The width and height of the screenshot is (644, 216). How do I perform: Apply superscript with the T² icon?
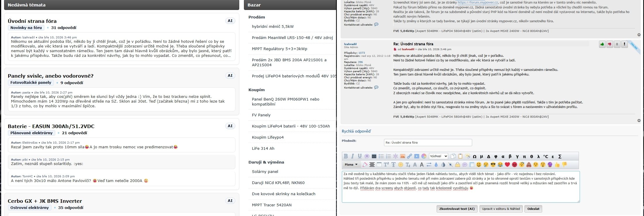[386, 165]
